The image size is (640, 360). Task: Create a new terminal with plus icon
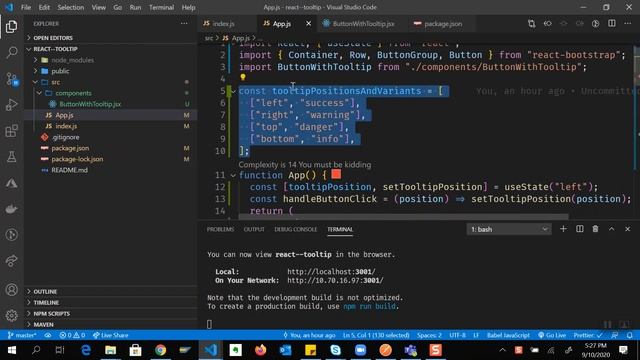pos(563,229)
